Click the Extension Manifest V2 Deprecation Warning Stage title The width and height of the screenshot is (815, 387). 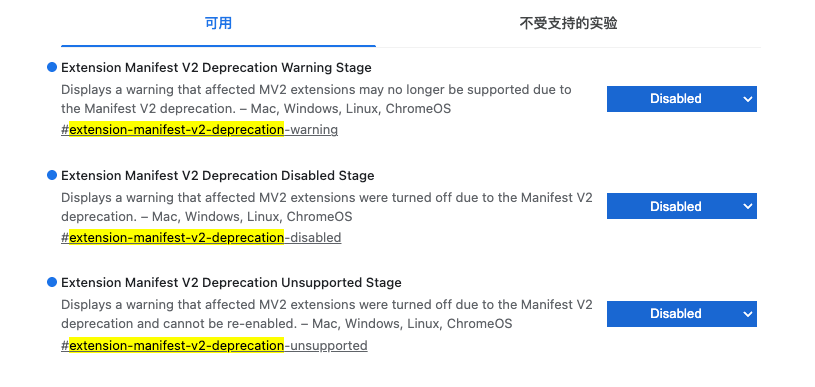pyautogui.click(x=216, y=68)
